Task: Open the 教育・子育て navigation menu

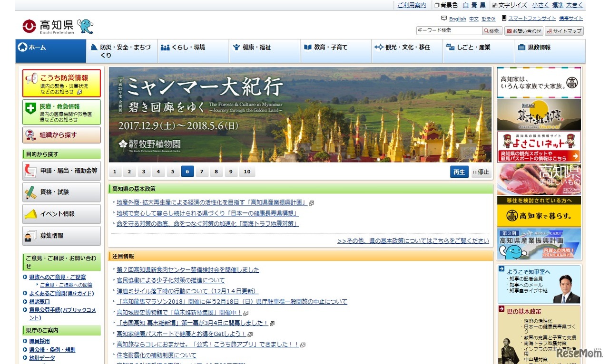Action: [x=331, y=47]
